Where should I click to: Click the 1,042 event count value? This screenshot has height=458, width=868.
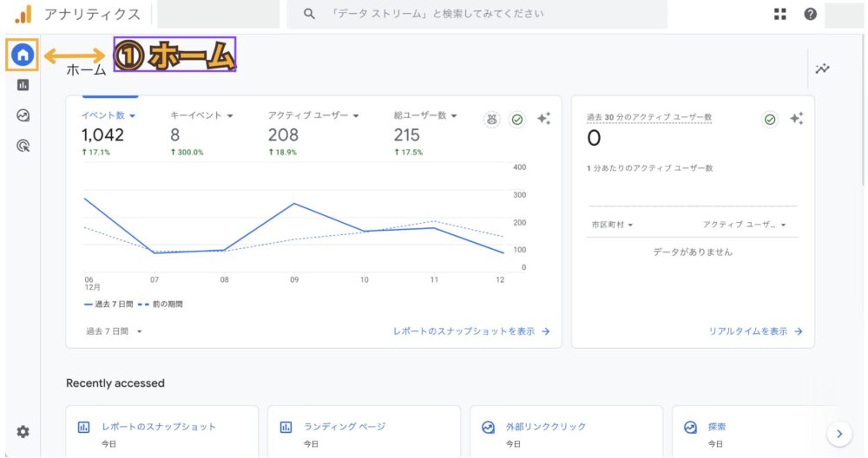pos(102,135)
